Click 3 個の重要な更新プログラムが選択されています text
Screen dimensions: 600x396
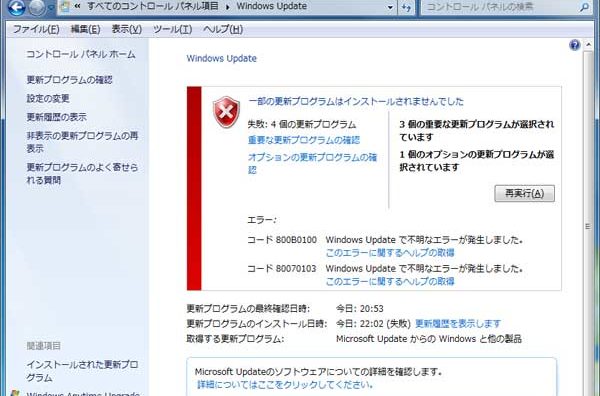point(477,130)
